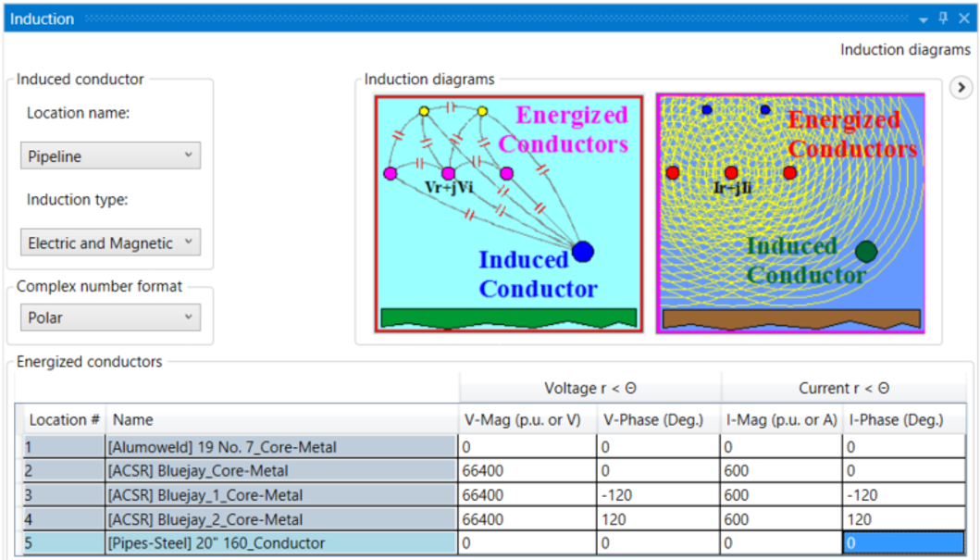Click I-Phase cell of Pipes-Steel row

pos(903,543)
